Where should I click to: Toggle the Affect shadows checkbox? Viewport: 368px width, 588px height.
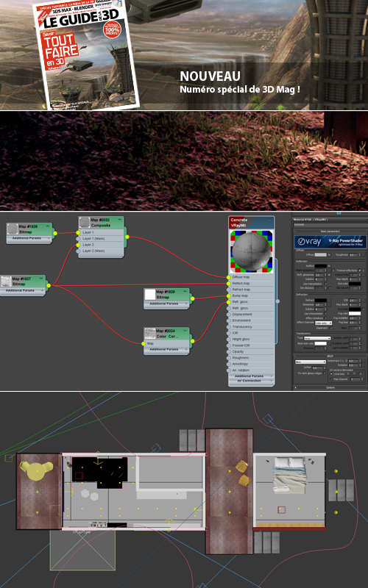click(x=325, y=318)
